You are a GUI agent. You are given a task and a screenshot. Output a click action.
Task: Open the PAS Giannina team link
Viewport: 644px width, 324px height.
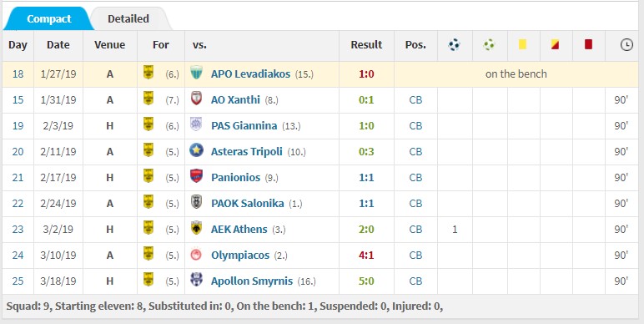point(244,125)
